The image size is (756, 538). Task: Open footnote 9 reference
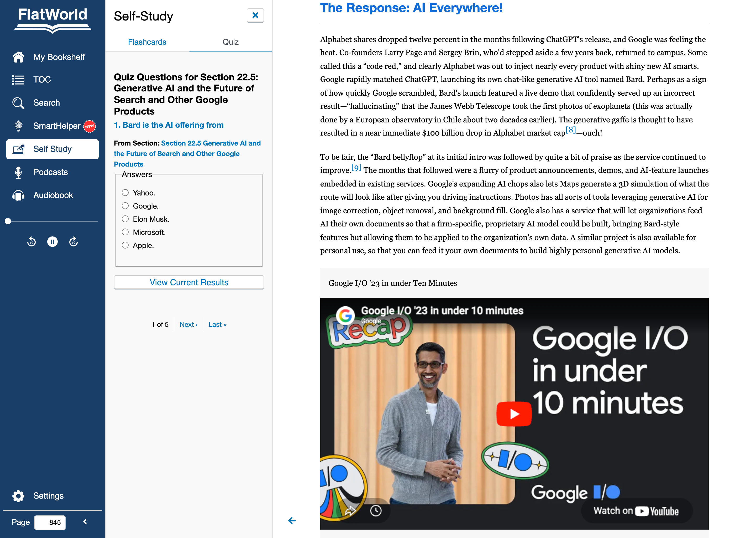(x=356, y=167)
